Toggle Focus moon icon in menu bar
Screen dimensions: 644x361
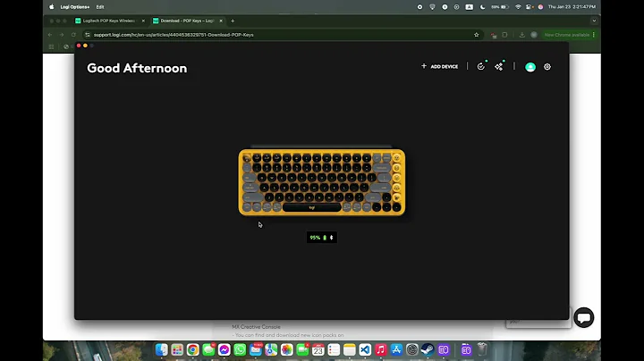pos(483,7)
